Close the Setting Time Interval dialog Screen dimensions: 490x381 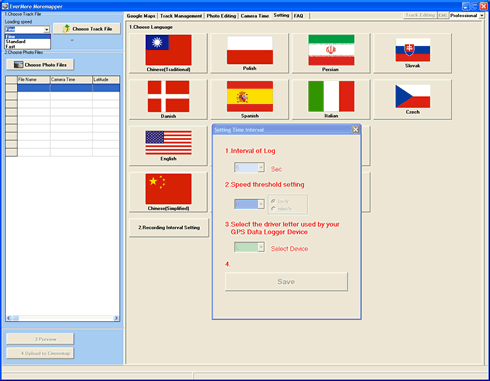(356, 129)
